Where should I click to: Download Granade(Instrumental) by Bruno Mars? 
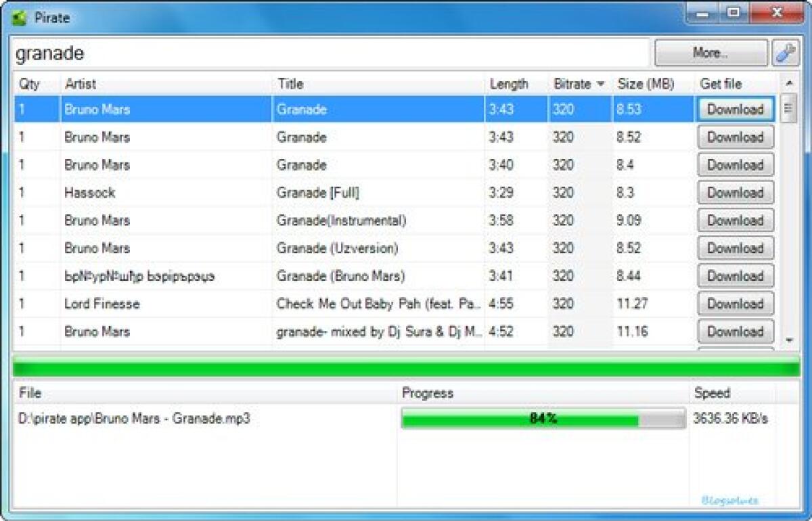(x=735, y=220)
